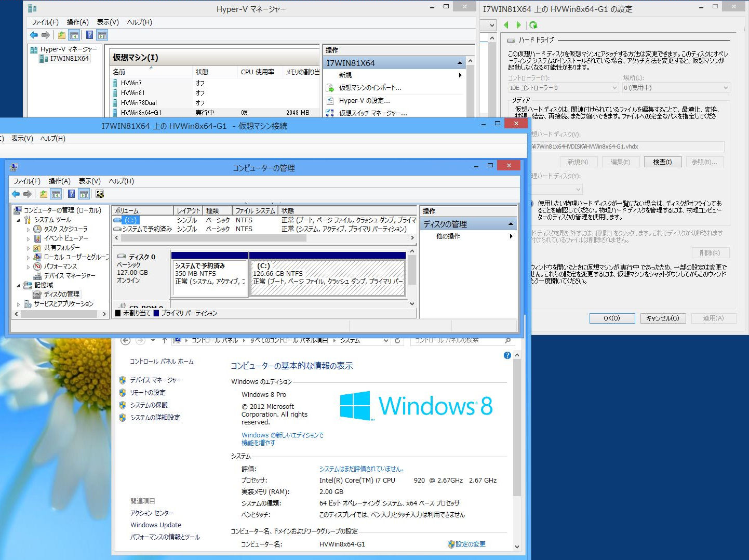Open File menu in Hyper-V Manager
749x560 pixels.
tap(45, 22)
